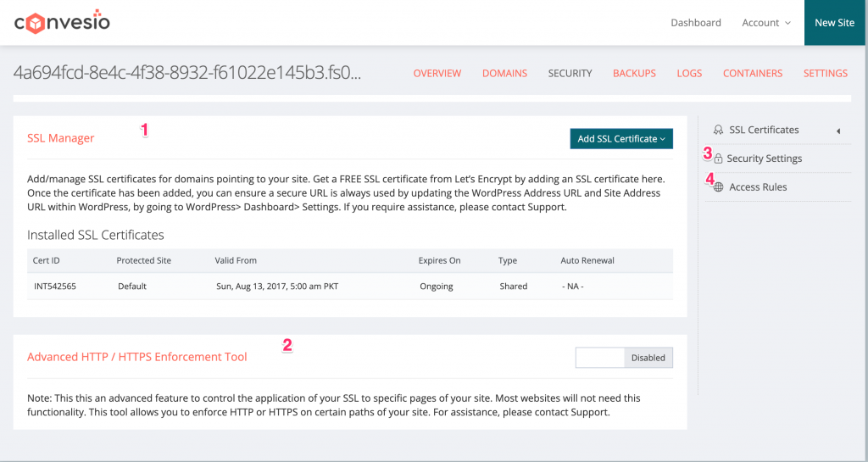The height and width of the screenshot is (462, 868).
Task: Click the Security Settings lock icon
Action: pyautogui.click(x=718, y=159)
